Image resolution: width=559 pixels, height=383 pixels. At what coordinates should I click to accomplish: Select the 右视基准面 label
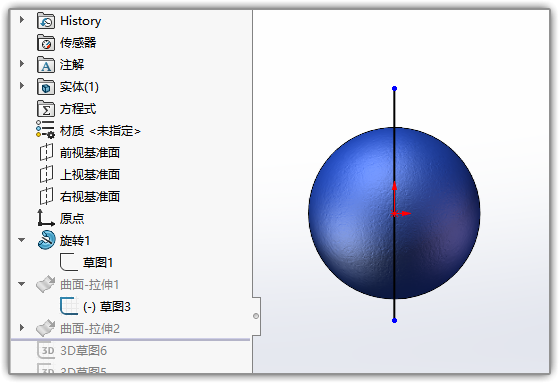point(90,196)
